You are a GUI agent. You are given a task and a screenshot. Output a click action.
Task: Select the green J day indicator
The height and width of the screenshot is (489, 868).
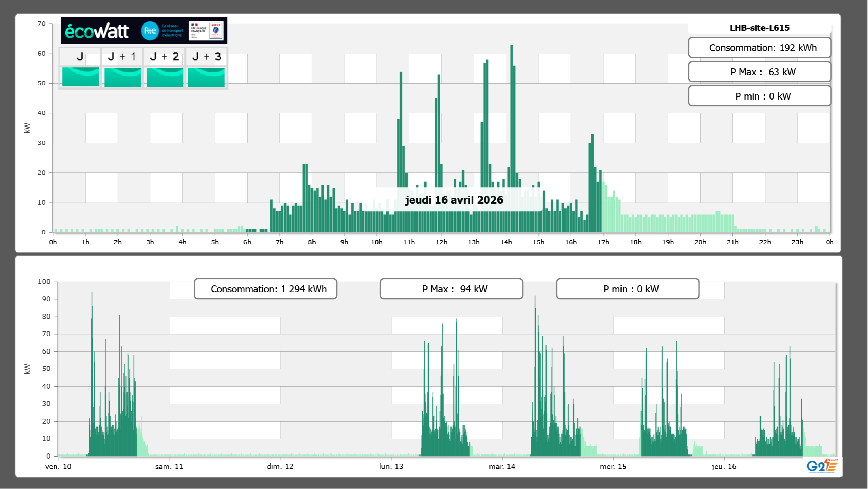click(x=80, y=77)
